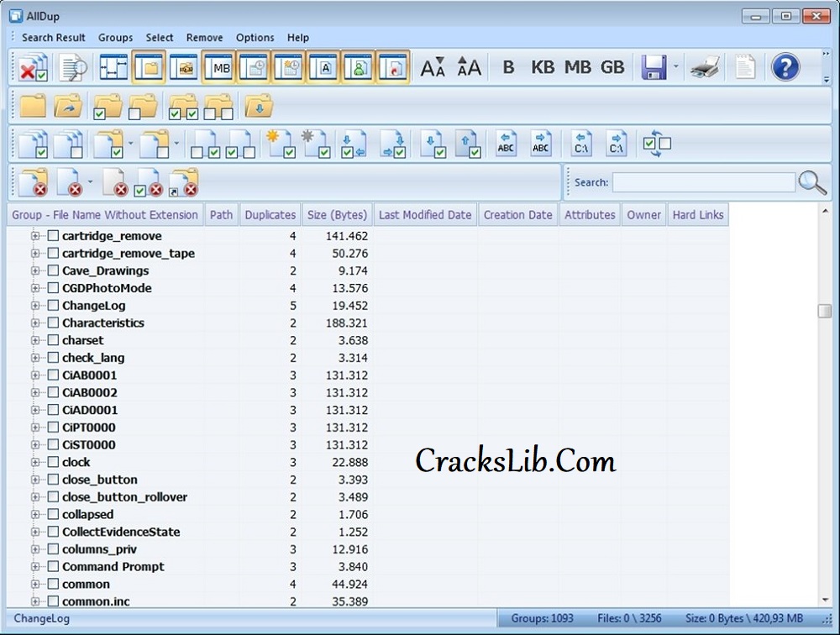Expand the close_button_rollover group
Image resolution: width=840 pixels, height=635 pixels.
35,497
